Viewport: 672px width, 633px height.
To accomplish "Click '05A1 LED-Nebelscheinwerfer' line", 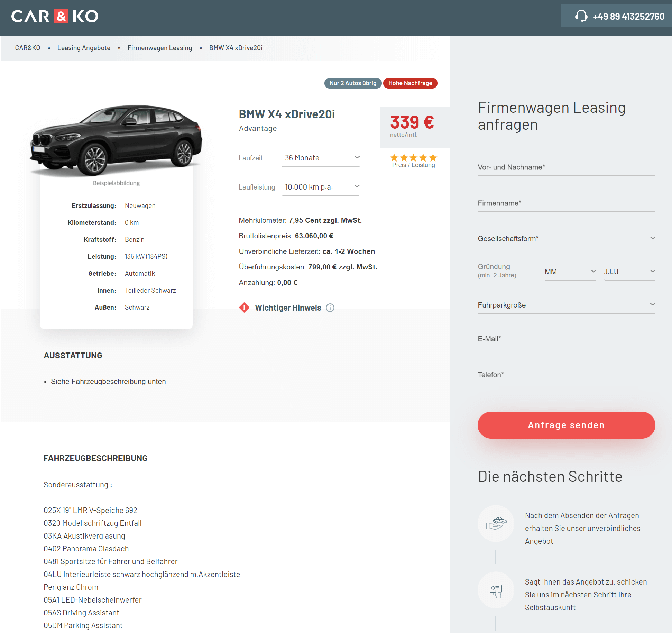I will 93,600.
